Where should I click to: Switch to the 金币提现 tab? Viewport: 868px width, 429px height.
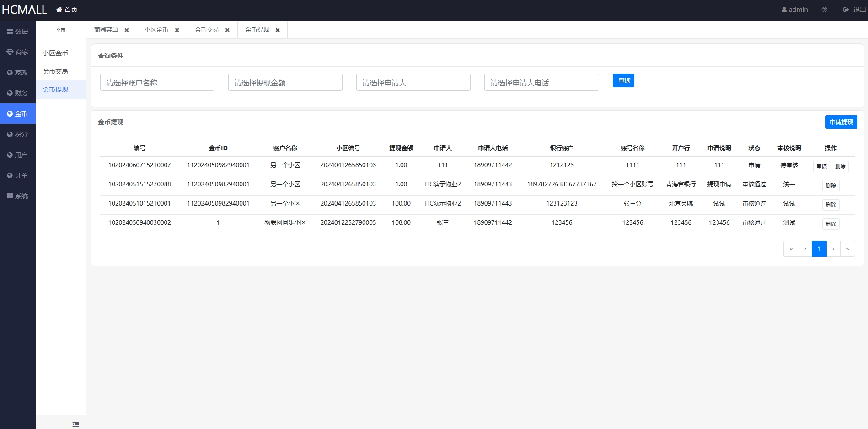(x=257, y=30)
